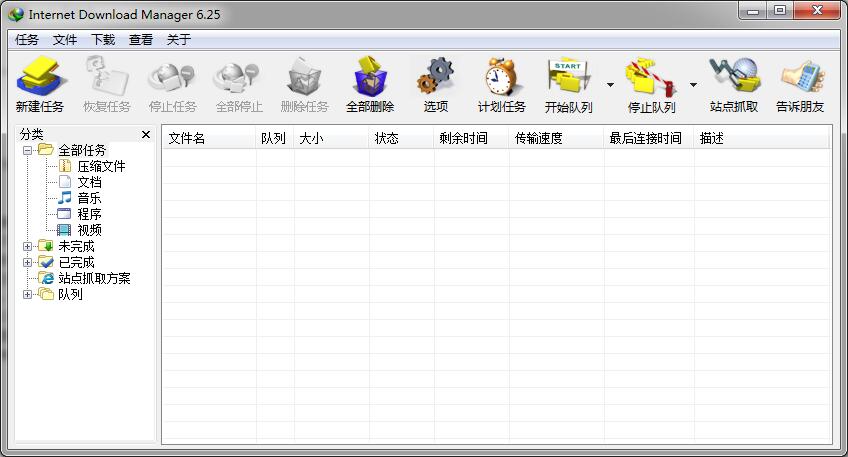Minimize the Internet Download Manager window

[x=753, y=10]
